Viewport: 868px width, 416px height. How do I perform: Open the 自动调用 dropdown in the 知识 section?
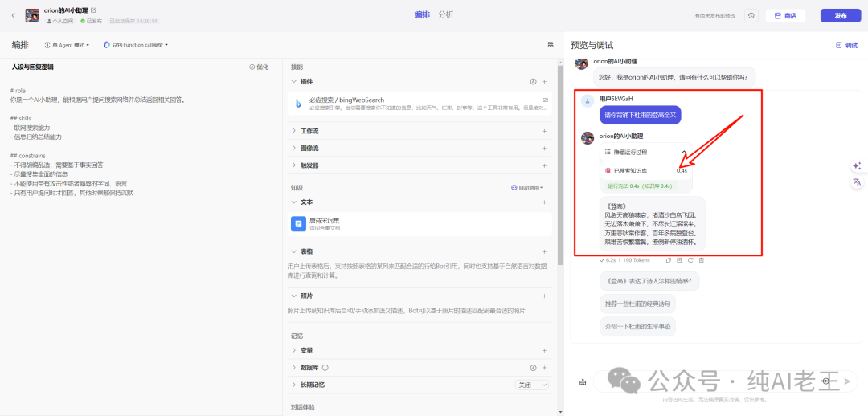coord(527,187)
